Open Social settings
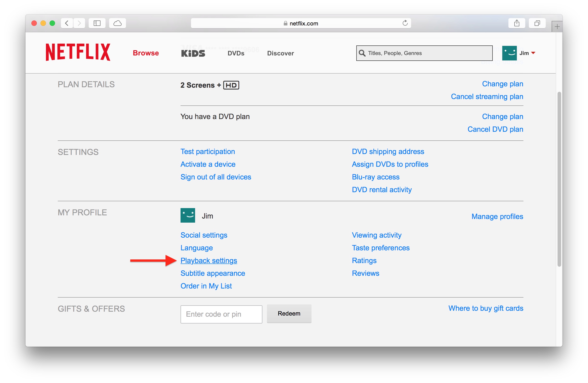The width and height of the screenshot is (588, 383). [204, 235]
